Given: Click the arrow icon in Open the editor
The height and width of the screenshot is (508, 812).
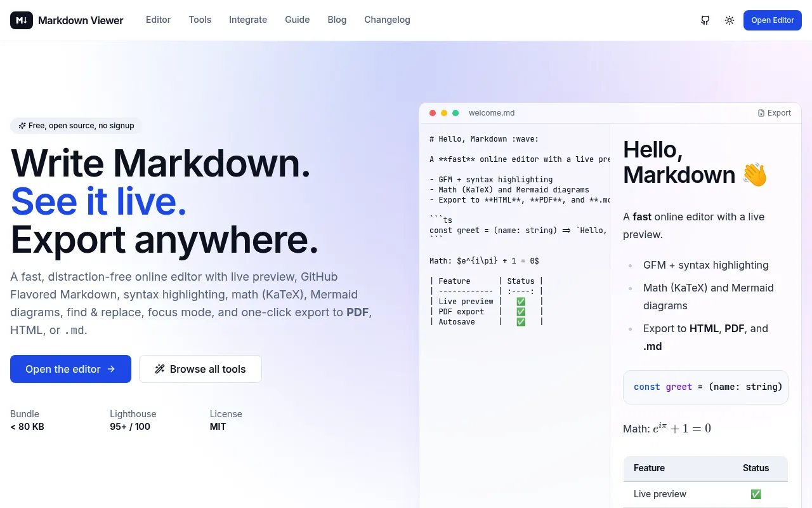Looking at the screenshot, I should [111, 369].
